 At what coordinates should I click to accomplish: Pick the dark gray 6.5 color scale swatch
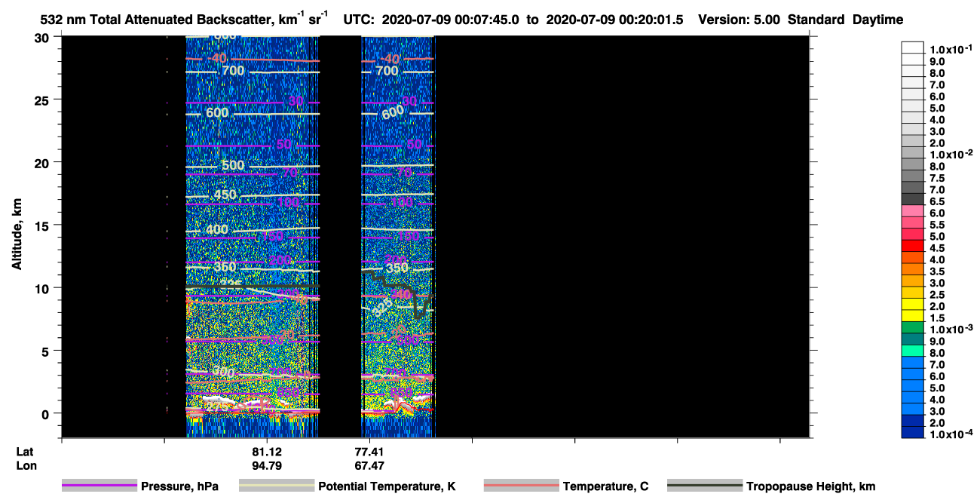point(913,201)
